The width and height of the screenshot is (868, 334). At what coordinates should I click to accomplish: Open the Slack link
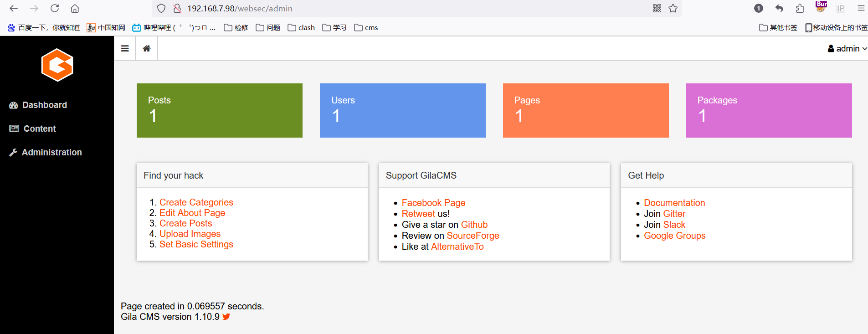674,225
